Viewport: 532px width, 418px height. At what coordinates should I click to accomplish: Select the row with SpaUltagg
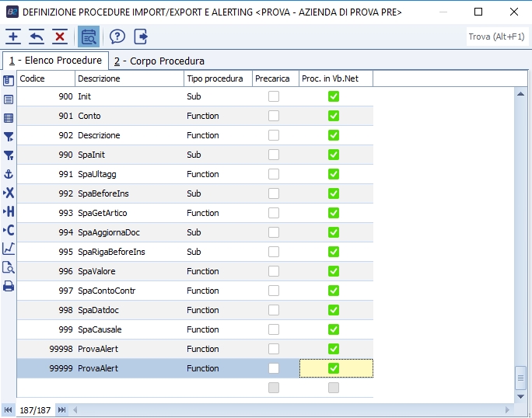pos(195,174)
